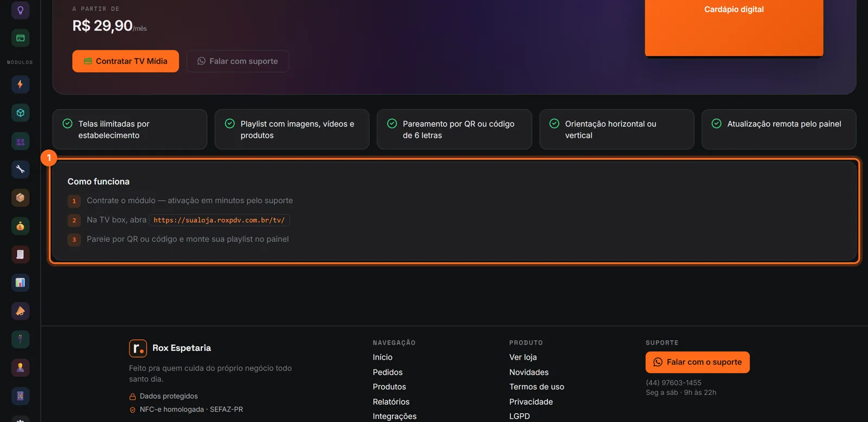The height and width of the screenshot is (422, 868).
Task: Open the Pedidos footer link
Action: [x=387, y=372]
